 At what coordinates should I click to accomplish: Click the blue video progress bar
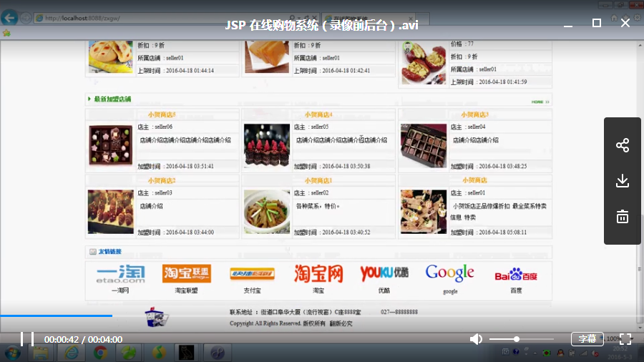point(56,315)
